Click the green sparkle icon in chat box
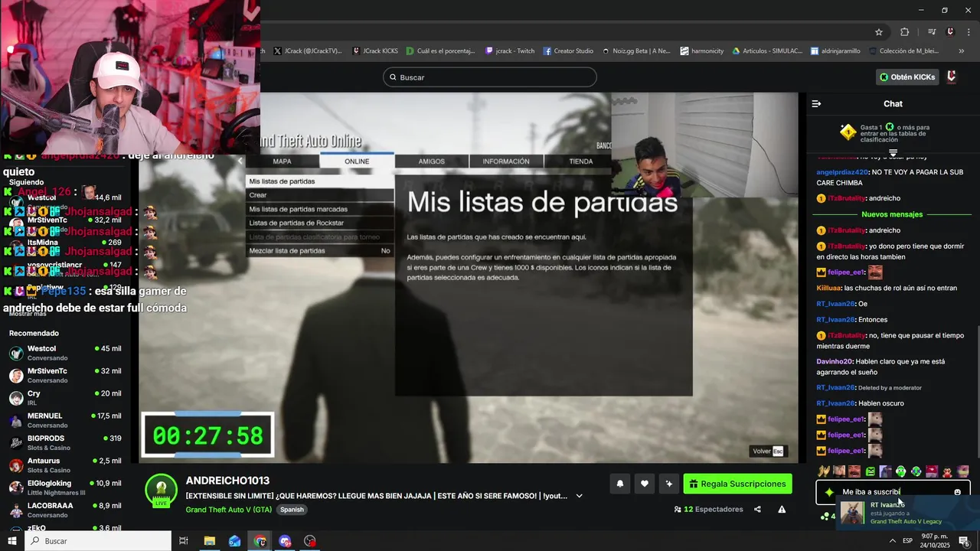 click(x=829, y=492)
